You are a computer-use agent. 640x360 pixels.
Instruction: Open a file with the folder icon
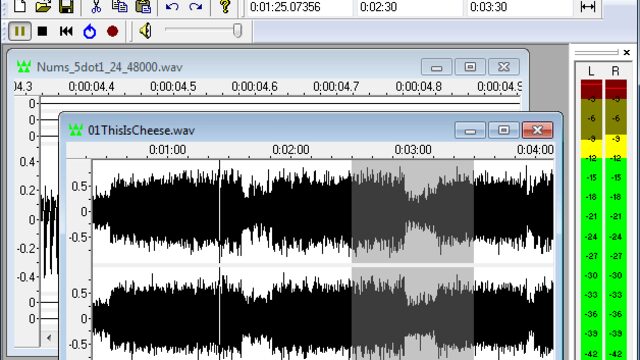[43, 6]
